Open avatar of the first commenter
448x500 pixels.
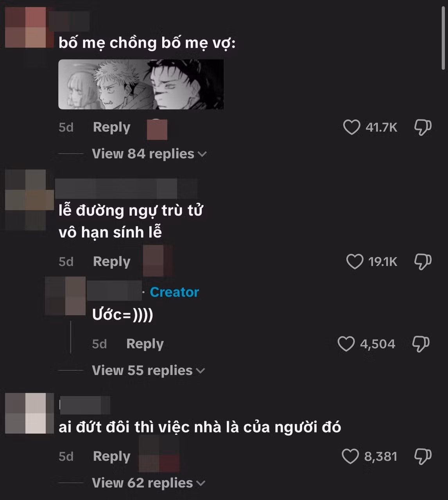click(30, 27)
